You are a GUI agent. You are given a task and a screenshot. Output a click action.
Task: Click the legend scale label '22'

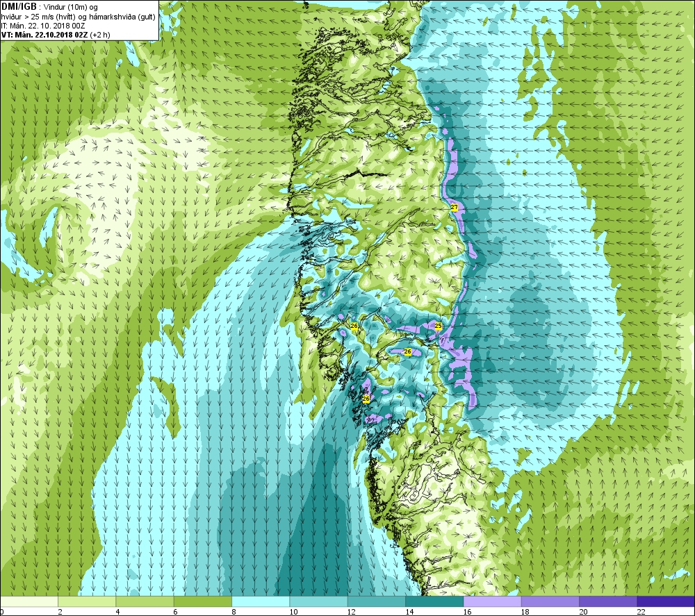tap(641, 612)
